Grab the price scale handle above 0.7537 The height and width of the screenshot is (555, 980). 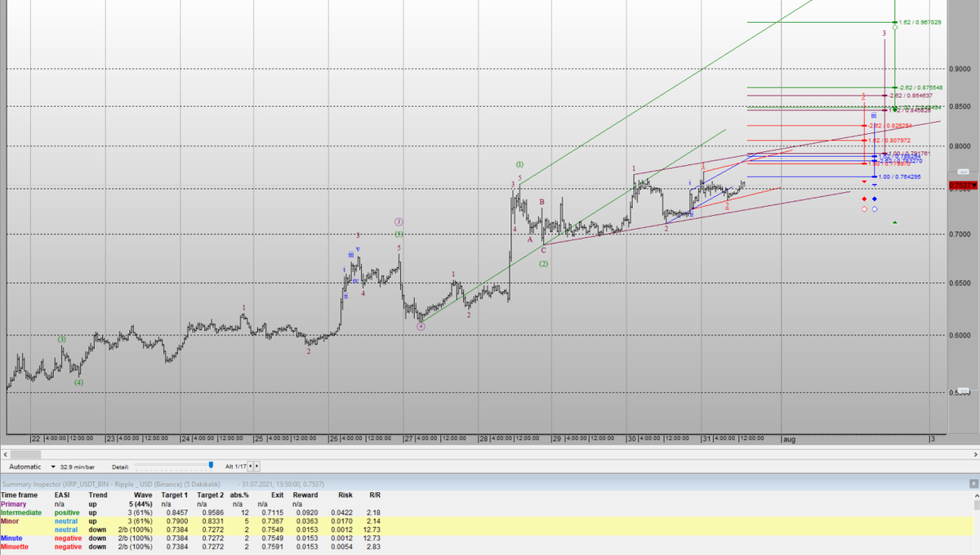tap(963, 172)
